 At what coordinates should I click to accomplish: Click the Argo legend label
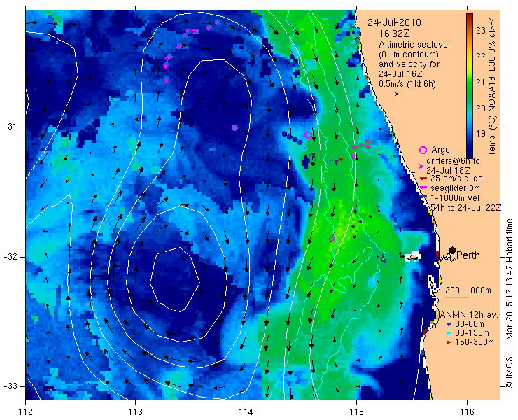[x=441, y=150]
